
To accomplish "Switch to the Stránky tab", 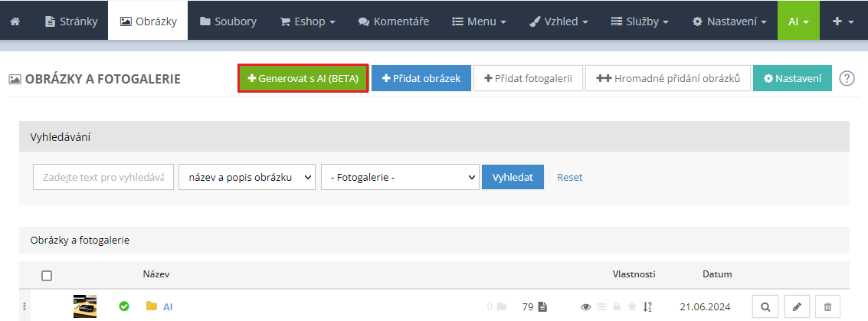I will tap(71, 21).
